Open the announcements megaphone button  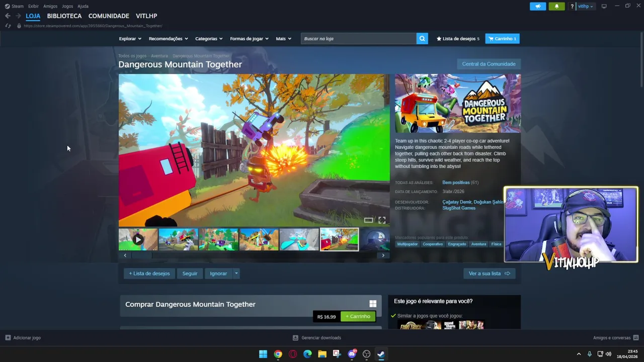tap(538, 7)
